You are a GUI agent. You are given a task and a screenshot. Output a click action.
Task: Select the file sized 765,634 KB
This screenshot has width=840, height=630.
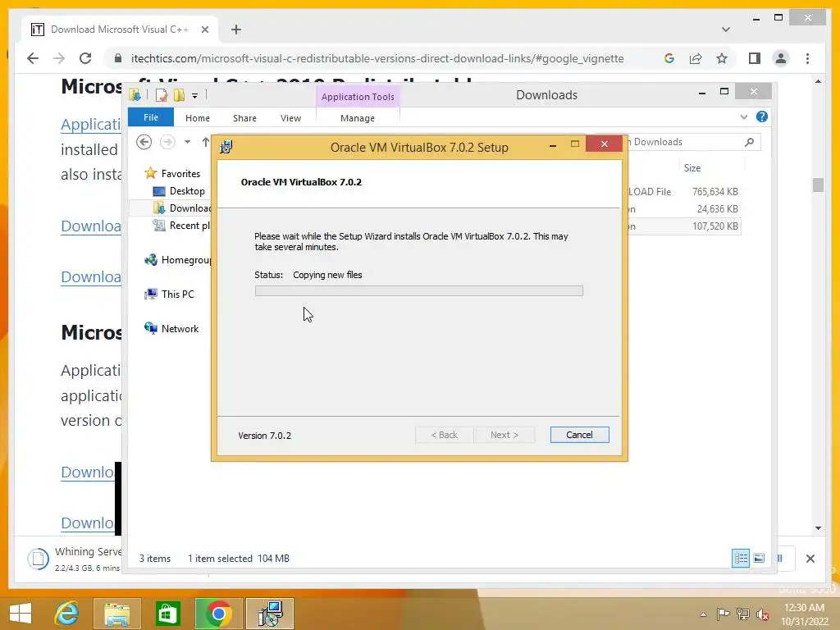pyautogui.click(x=684, y=191)
